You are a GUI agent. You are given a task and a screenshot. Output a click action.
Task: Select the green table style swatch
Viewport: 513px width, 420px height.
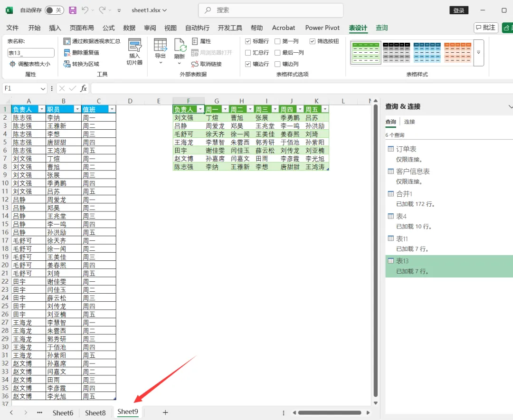pos(366,53)
